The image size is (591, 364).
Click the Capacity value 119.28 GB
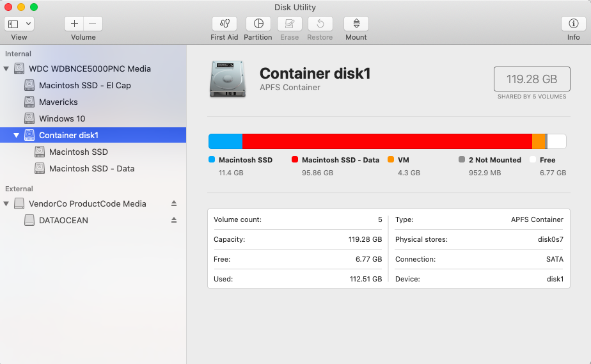(x=365, y=240)
